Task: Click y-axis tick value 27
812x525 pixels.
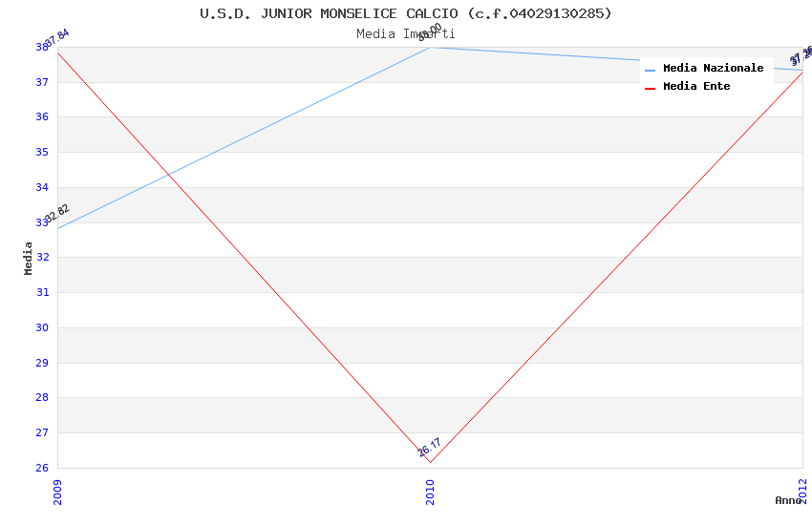Action: coord(42,433)
